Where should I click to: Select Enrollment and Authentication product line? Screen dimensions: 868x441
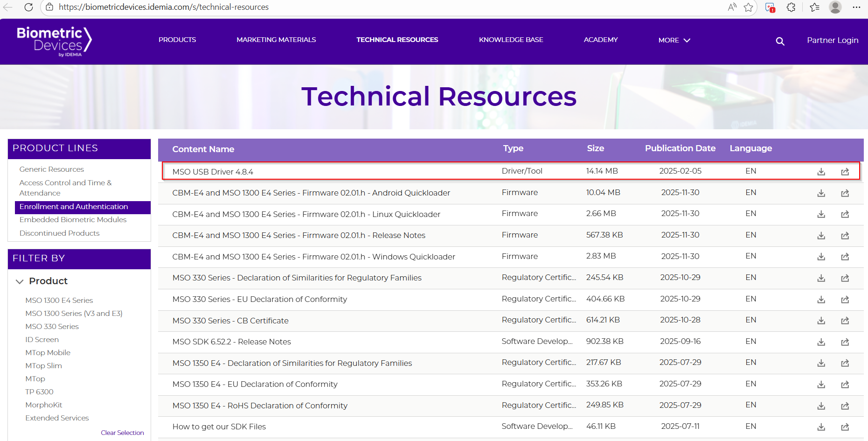[83, 207]
